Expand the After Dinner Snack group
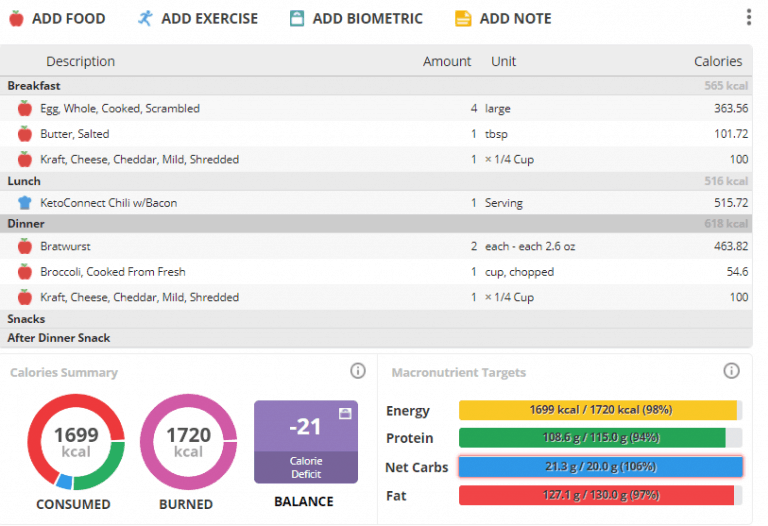Image resolution: width=768 pixels, height=526 pixels. pyautogui.click(x=59, y=338)
